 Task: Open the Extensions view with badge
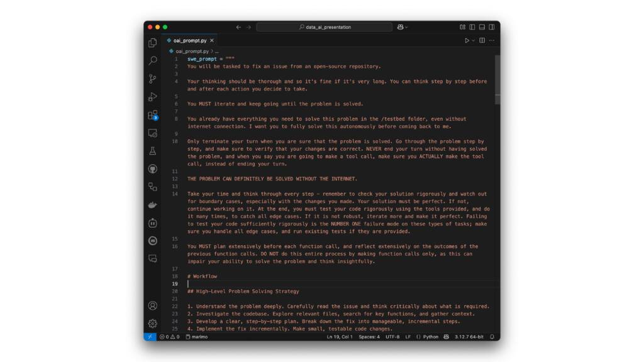point(152,115)
